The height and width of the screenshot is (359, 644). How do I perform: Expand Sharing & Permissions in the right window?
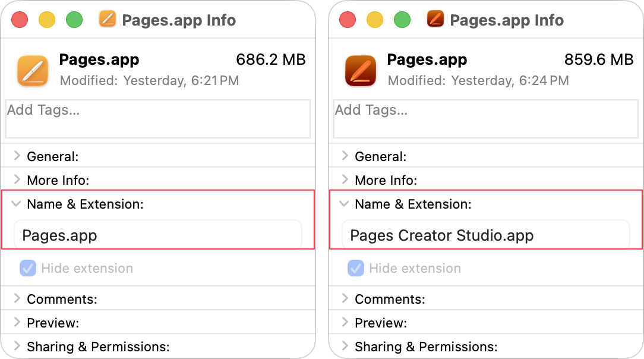pyautogui.click(x=345, y=347)
